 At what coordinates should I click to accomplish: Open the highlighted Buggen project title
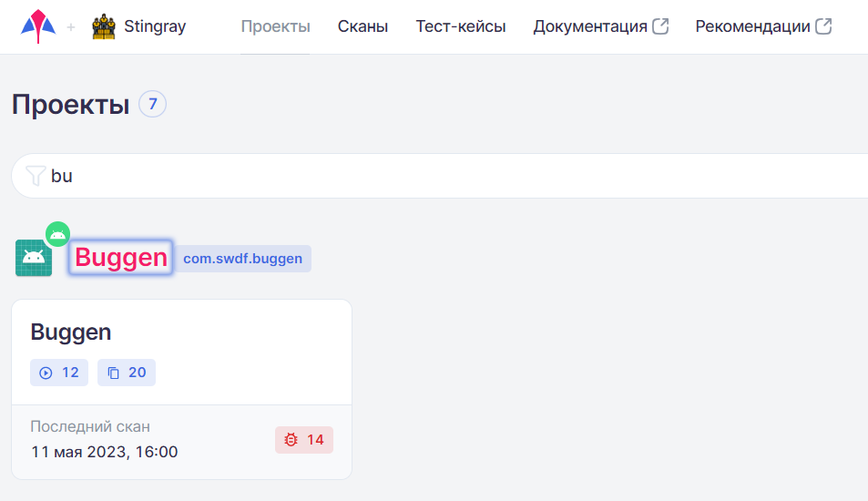pyautogui.click(x=121, y=258)
